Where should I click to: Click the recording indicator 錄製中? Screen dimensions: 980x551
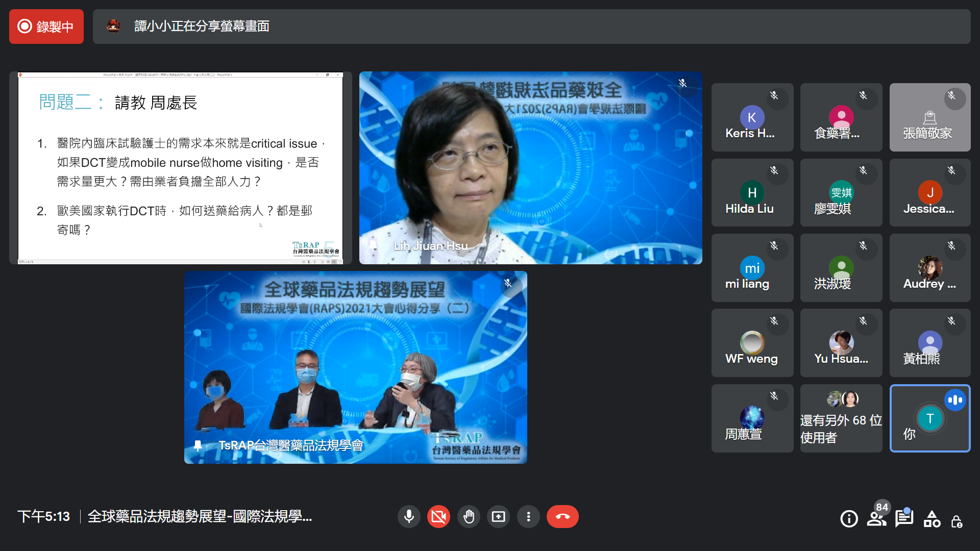(46, 27)
